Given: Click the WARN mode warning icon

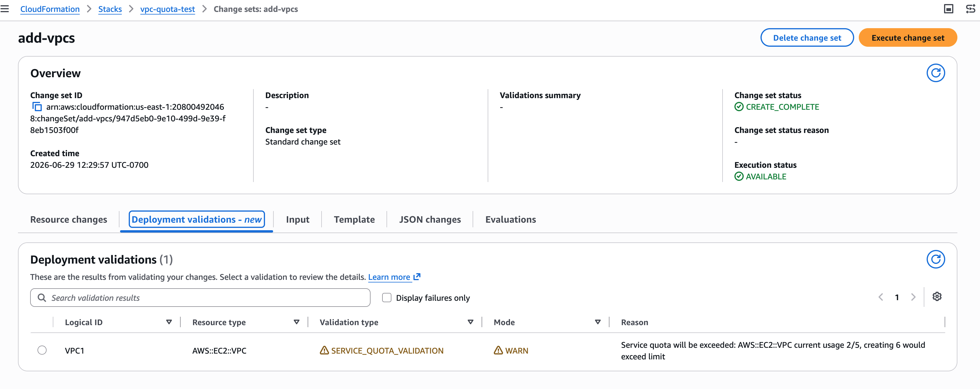Looking at the screenshot, I should coord(498,350).
